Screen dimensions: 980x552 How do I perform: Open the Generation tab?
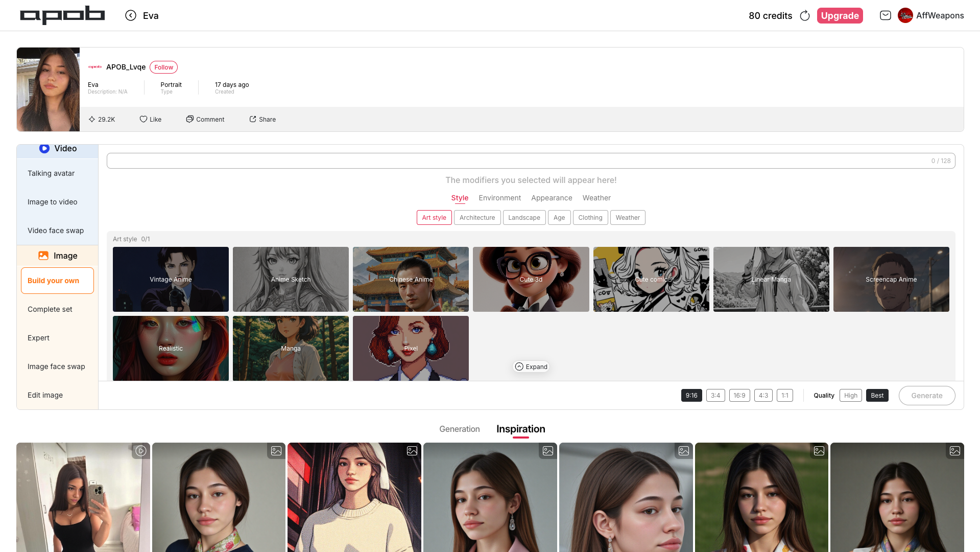coord(459,429)
